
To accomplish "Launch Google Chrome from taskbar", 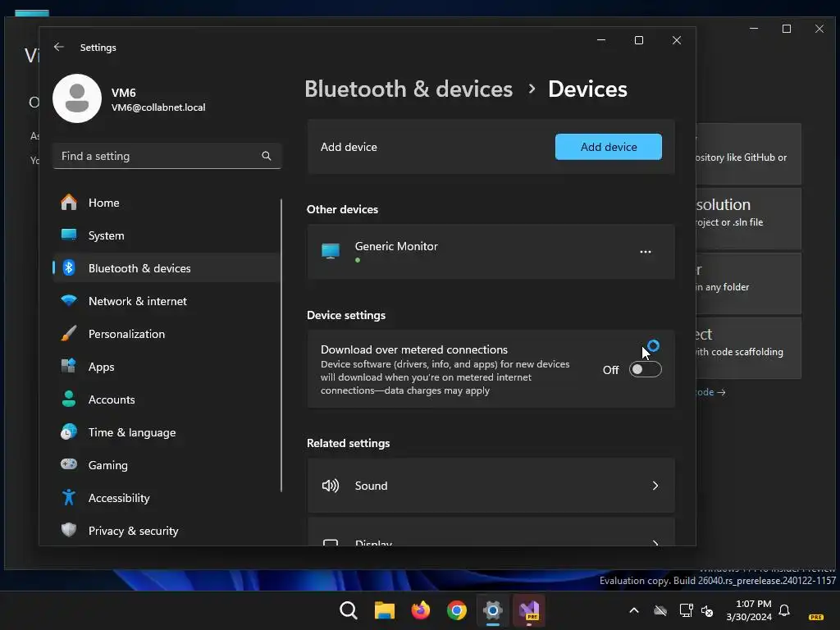I will coord(456,610).
